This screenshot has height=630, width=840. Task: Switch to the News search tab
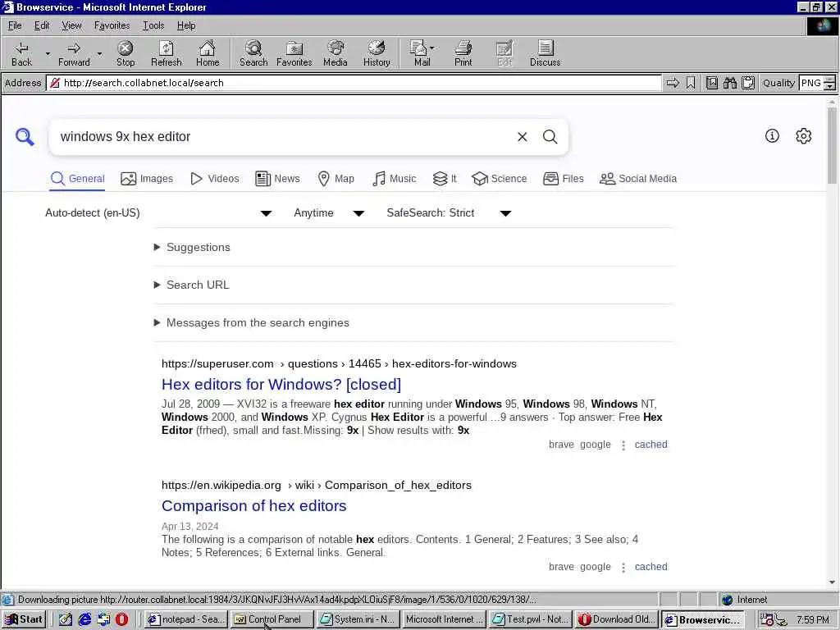tap(277, 178)
